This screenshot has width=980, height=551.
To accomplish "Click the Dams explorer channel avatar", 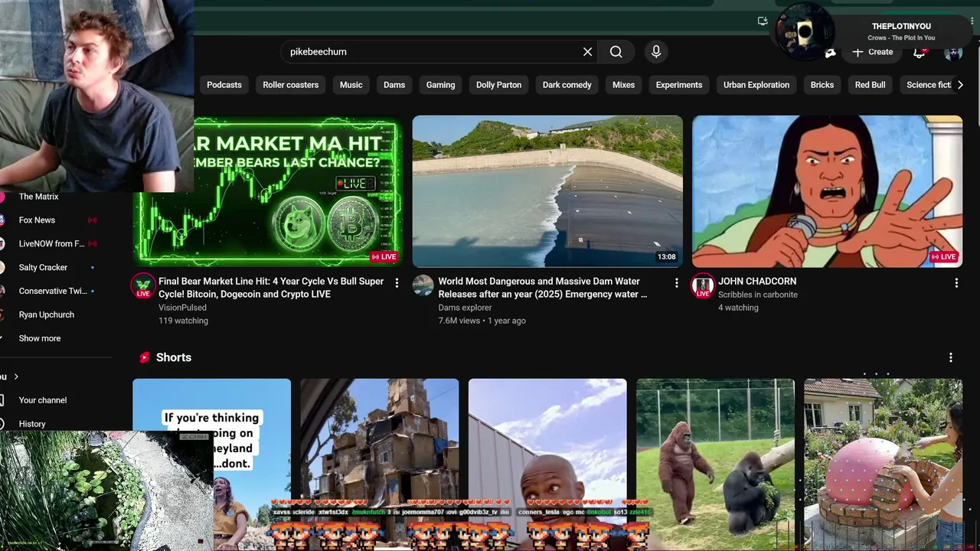I will coord(423,285).
